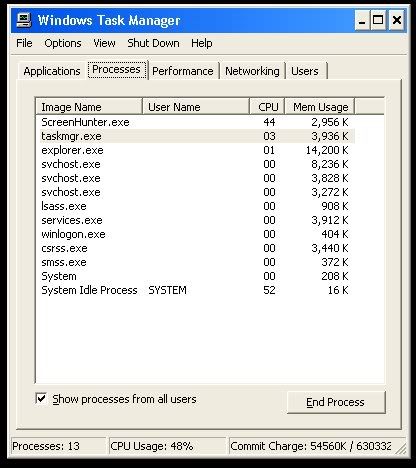The height and width of the screenshot is (468, 416).
Task: Open the View menu
Action: 104,43
